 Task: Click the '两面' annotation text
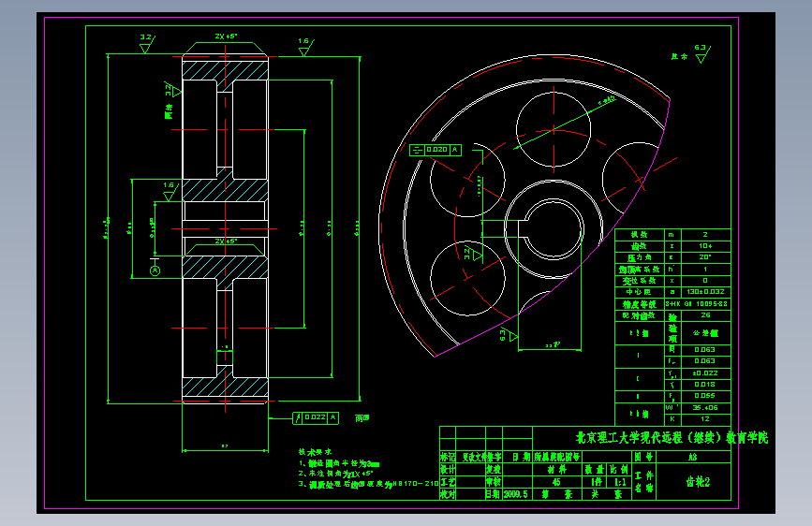pyautogui.click(x=362, y=418)
